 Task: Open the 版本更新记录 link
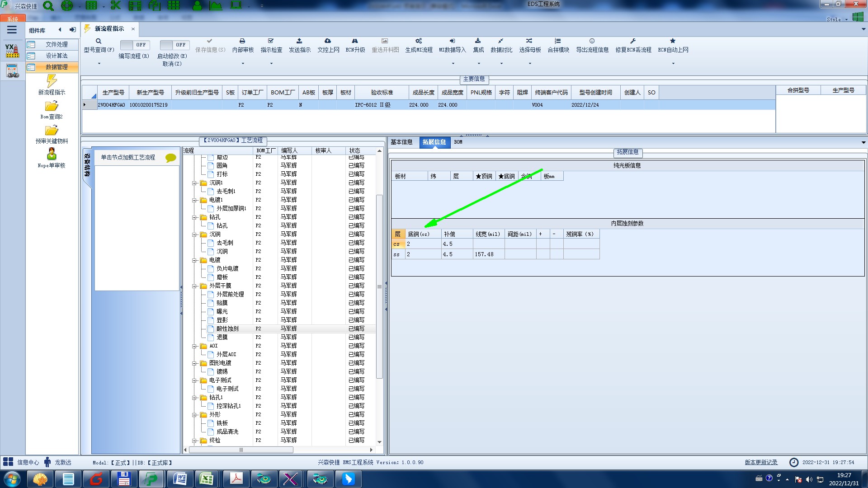761,462
